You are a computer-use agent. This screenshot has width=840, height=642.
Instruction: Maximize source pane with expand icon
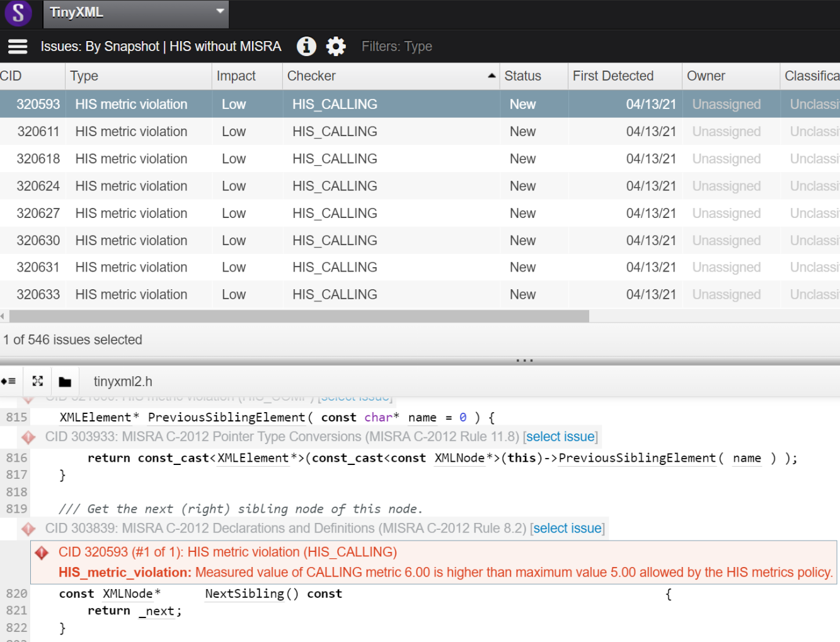click(38, 381)
